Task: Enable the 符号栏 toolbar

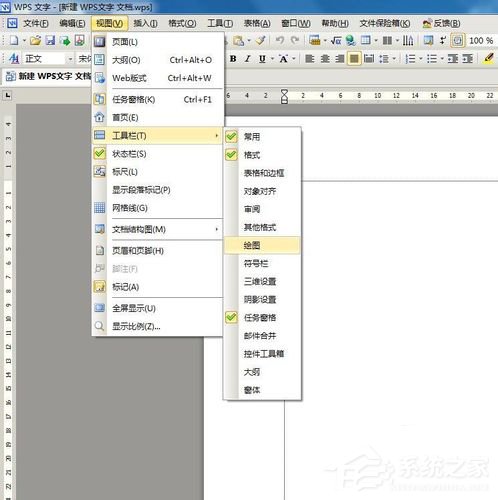Action: click(x=262, y=264)
